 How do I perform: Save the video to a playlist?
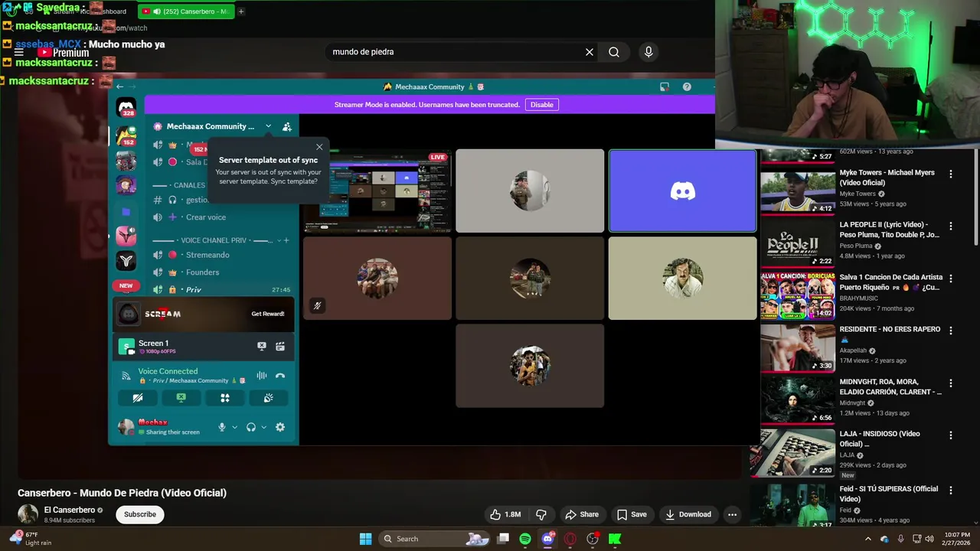click(x=632, y=514)
